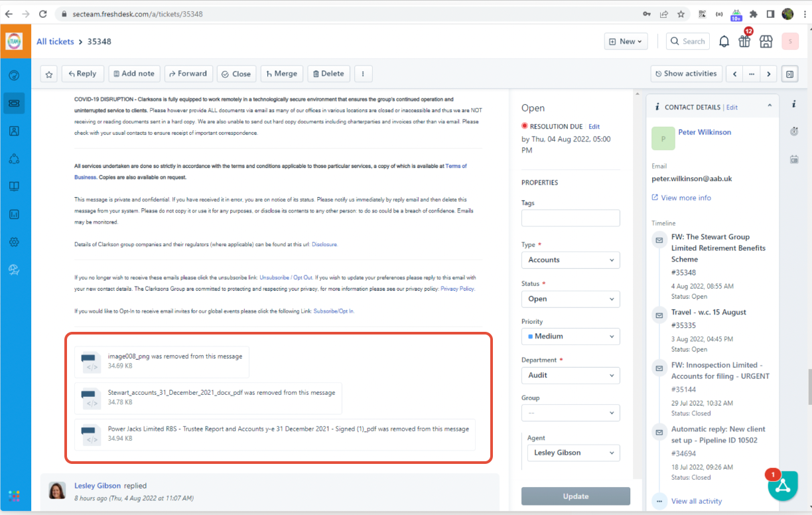Open the Department dropdown showing Audit

pyautogui.click(x=571, y=375)
